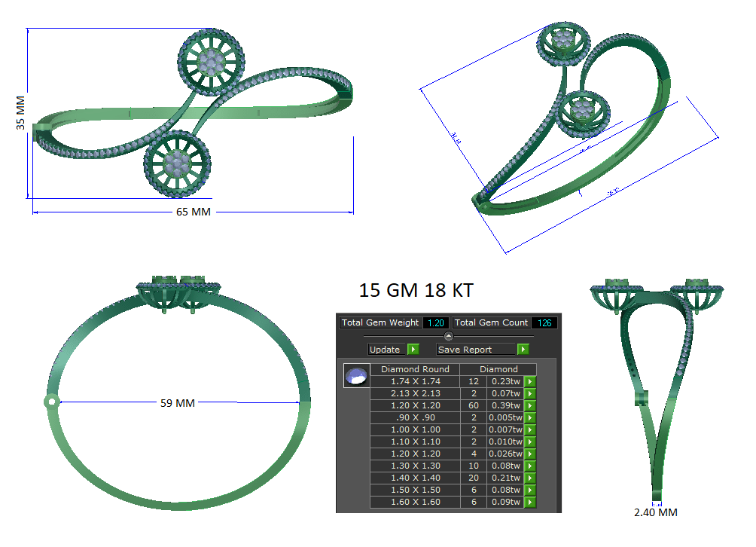Expand the 1.50 X 1.50 diamond entry arrow
The image size is (756, 547).
click(530, 490)
